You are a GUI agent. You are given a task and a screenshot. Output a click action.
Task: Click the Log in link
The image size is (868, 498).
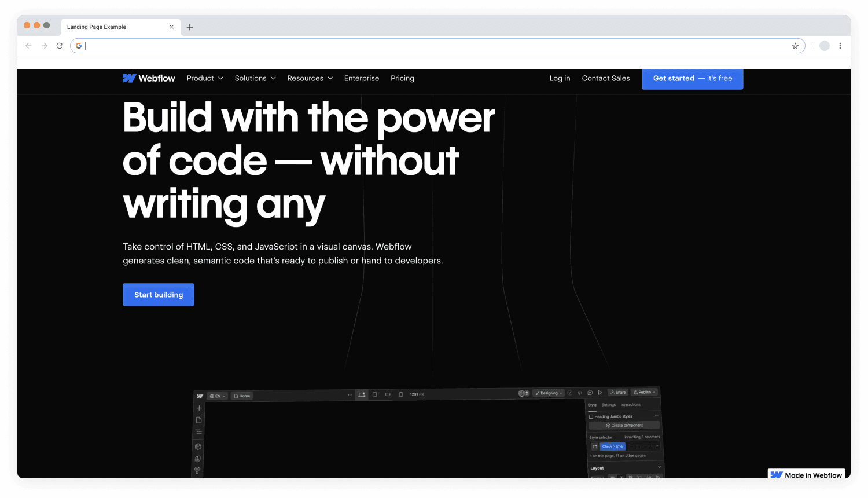pos(560,78)
